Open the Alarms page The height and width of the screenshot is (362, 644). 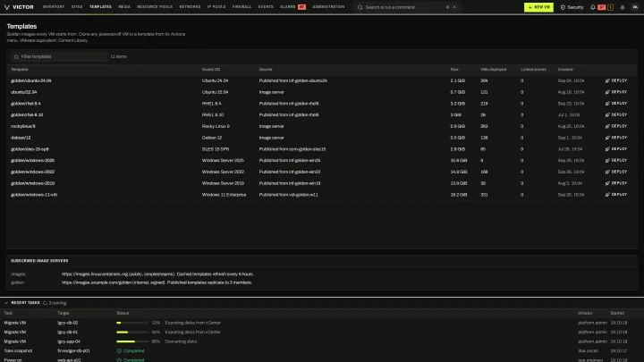point(292,7)
